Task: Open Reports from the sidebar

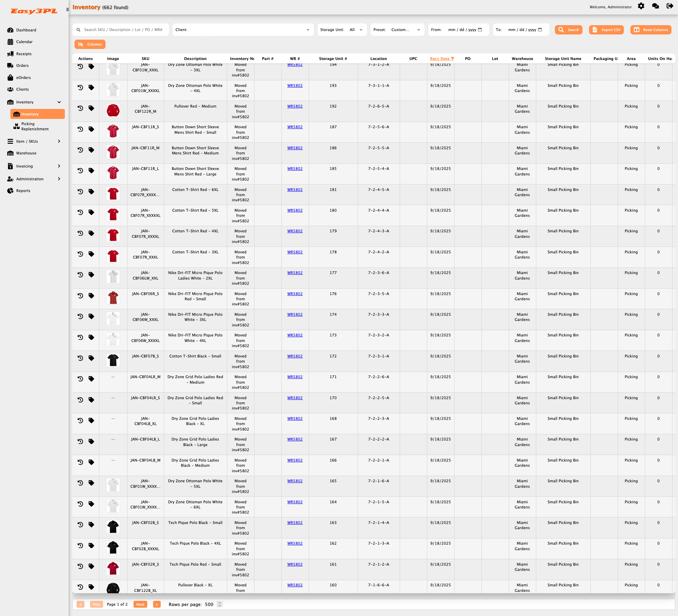Action: (23, 190)
